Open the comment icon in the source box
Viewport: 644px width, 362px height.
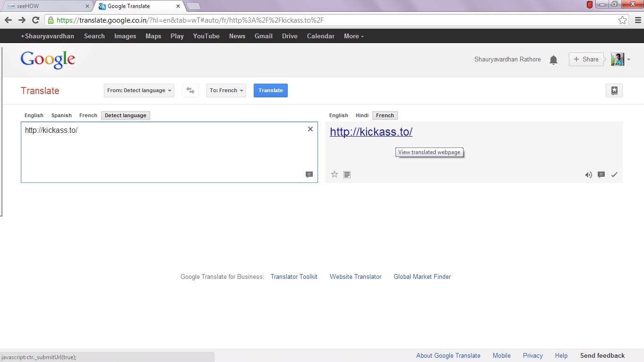click(309, 174)
